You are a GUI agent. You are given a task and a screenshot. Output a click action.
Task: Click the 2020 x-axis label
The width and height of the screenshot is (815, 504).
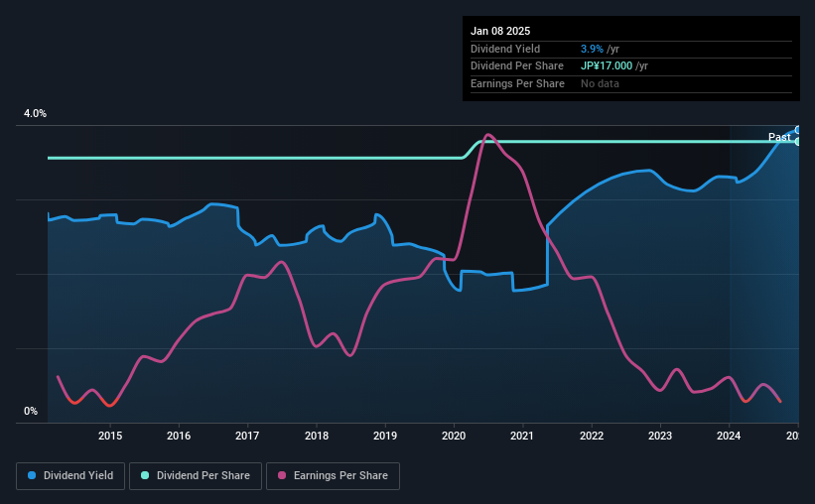pos(454,436)
